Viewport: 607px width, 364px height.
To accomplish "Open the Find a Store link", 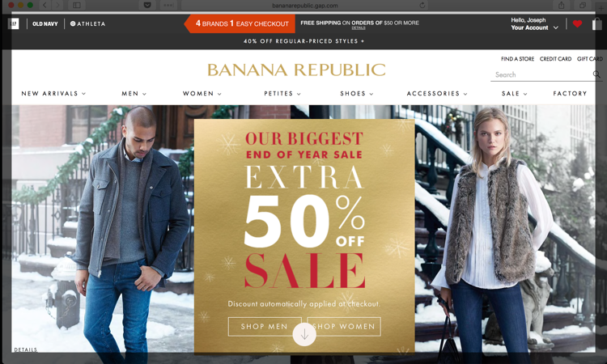I will 517,59.
